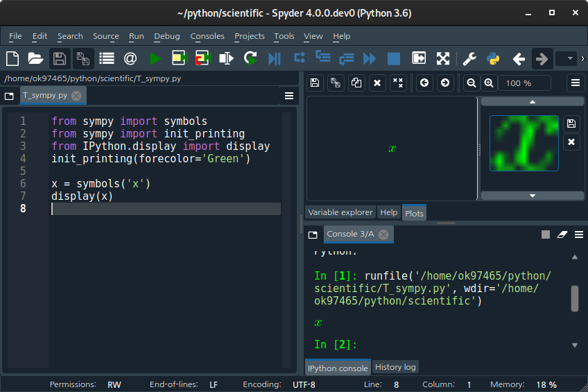The height and width of the screenshot is (392, 588).
Task: Click the @ symbol finder icon
Action: 130,59
